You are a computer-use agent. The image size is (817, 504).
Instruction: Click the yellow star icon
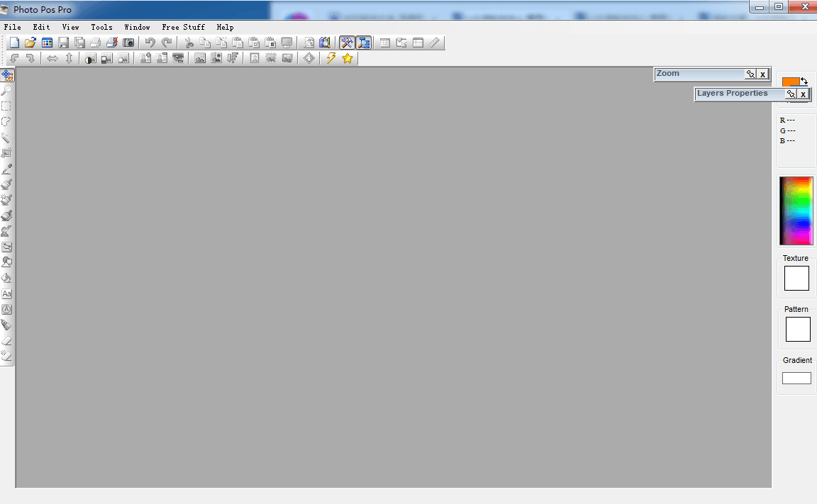348,58
